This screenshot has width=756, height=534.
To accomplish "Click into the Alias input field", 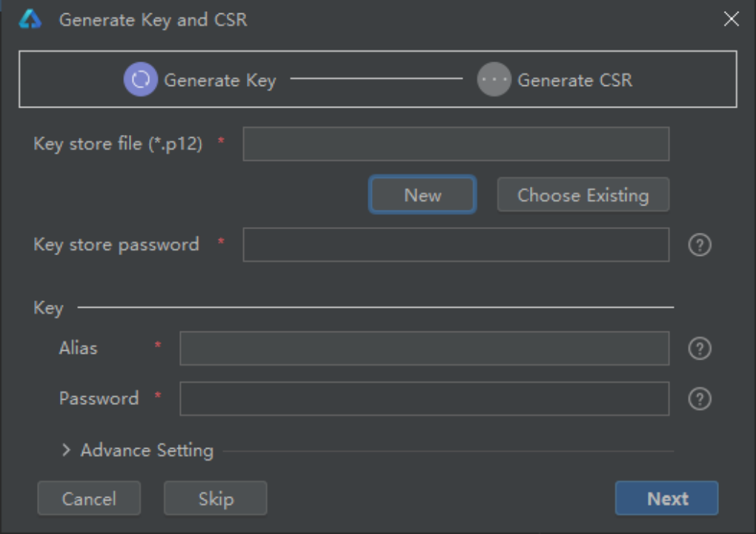I will (x=424, y=349).
